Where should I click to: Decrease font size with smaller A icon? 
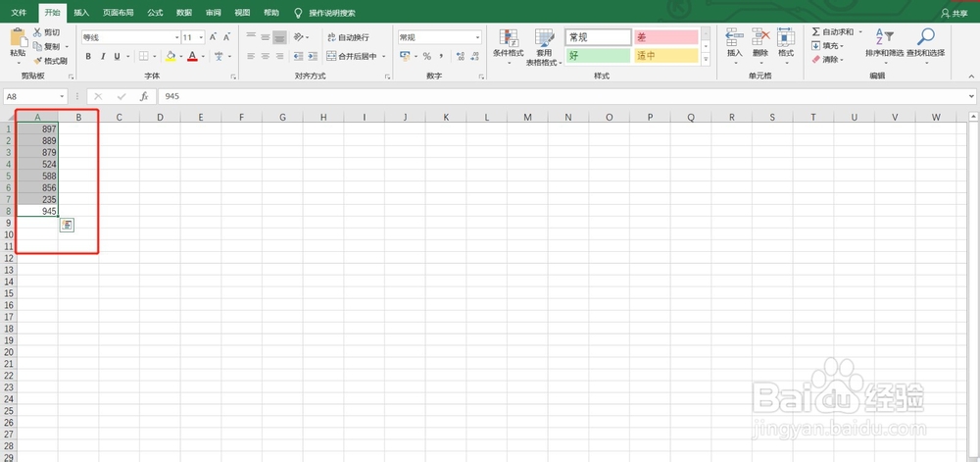(225, 37)
